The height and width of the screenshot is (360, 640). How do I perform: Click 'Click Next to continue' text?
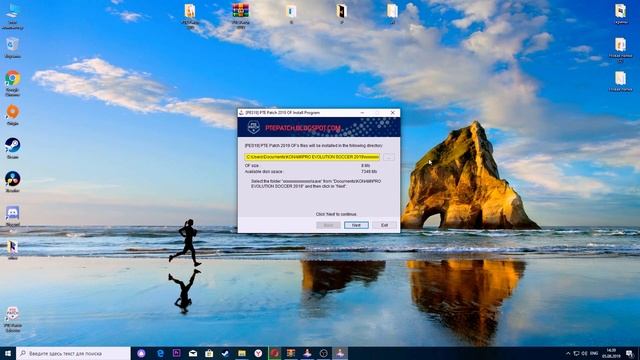coord(336,214)
